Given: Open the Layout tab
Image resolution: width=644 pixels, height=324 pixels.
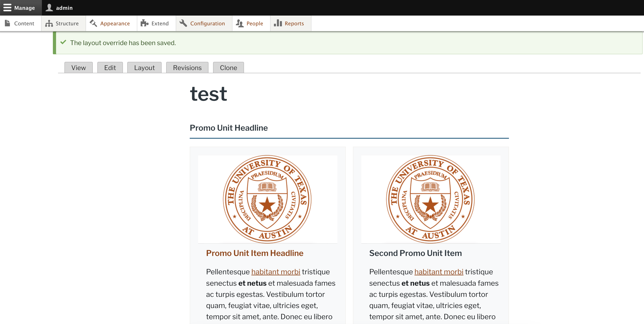Looking at the screenshot, I should click(144, 68).
